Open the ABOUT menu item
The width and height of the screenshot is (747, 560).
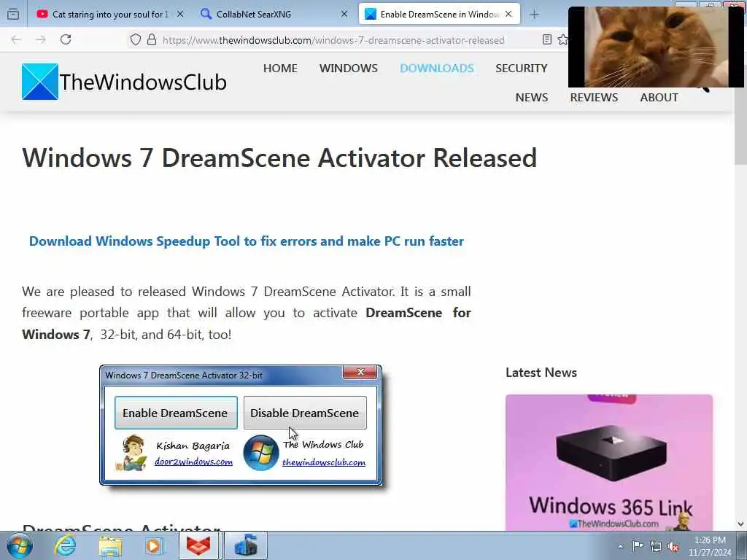click(659, 97)
